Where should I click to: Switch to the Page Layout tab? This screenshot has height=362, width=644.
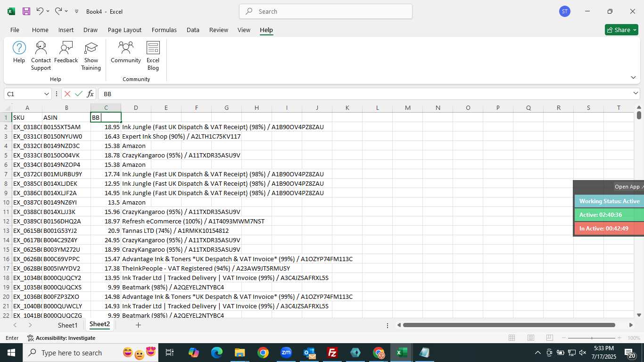(x=124, y=30)
